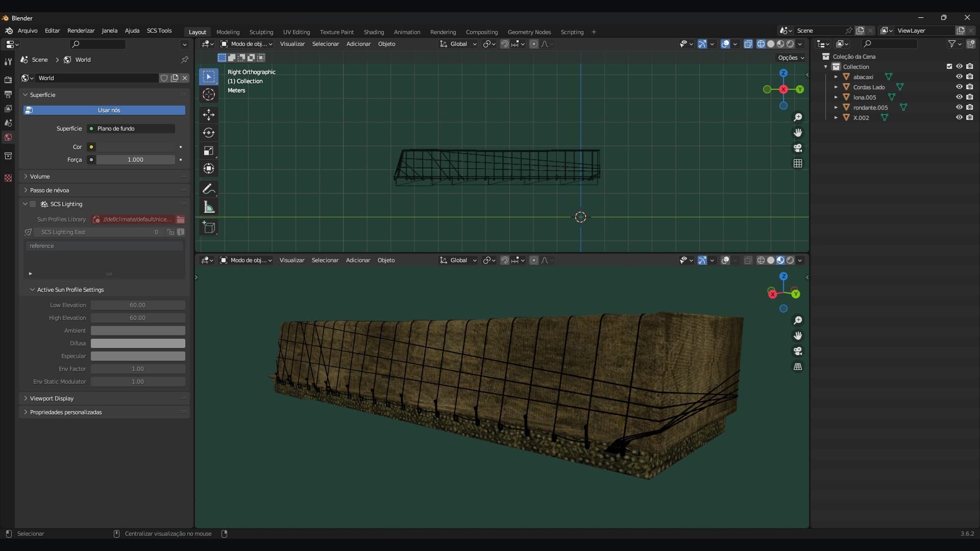Open Modo de objeto dropdown in bottom viewport
Screen dimensions: 980x551
(246, 260)
